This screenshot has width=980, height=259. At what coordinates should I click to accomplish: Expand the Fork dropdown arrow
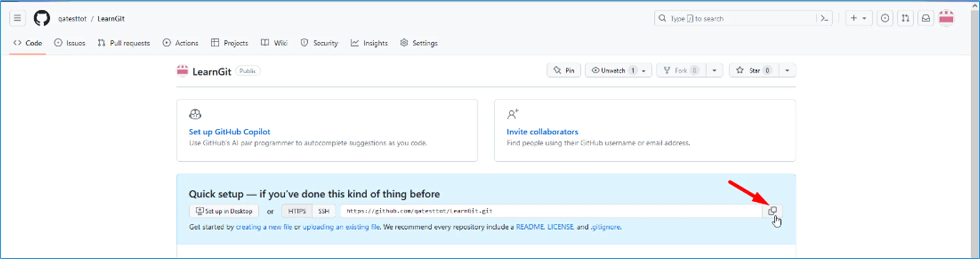click(715, 70)
